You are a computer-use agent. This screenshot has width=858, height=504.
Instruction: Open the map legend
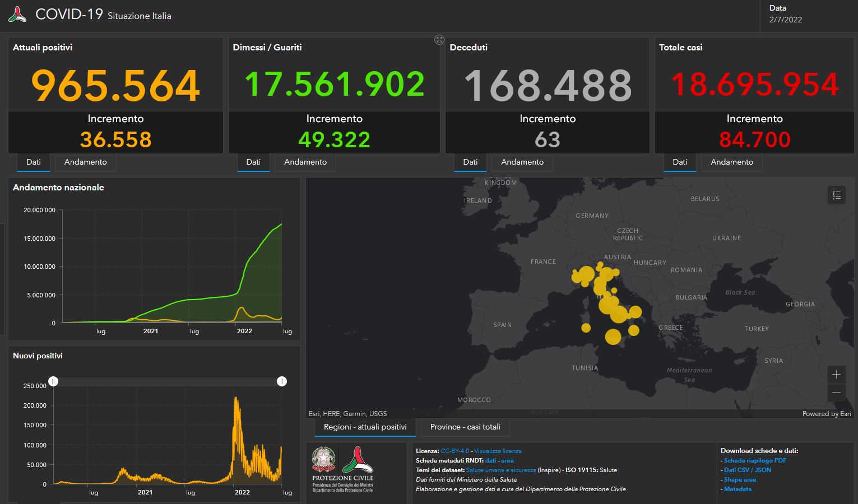coord(837,195)
